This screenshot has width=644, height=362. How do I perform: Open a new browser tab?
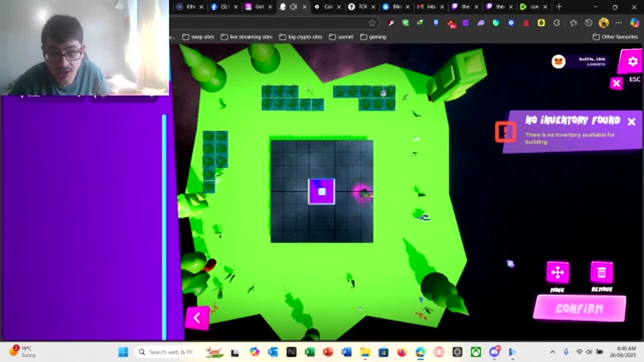pyautogui.click(x=559, y=7)
